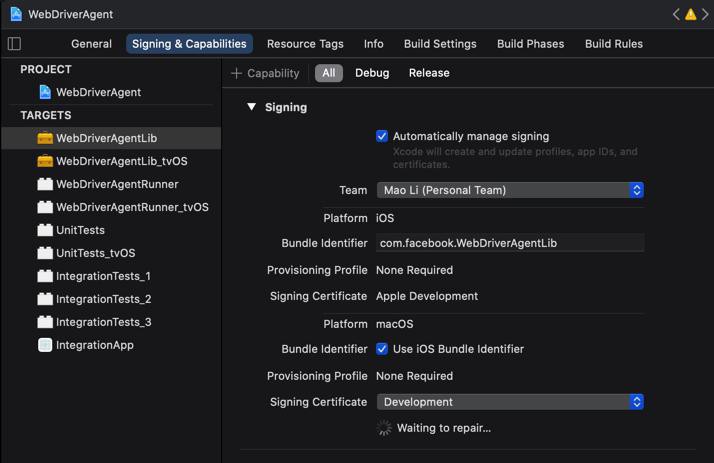Screen dimensions: 714x463
Task: Open Signing Certificate Development dropdown
Action: 510,402
